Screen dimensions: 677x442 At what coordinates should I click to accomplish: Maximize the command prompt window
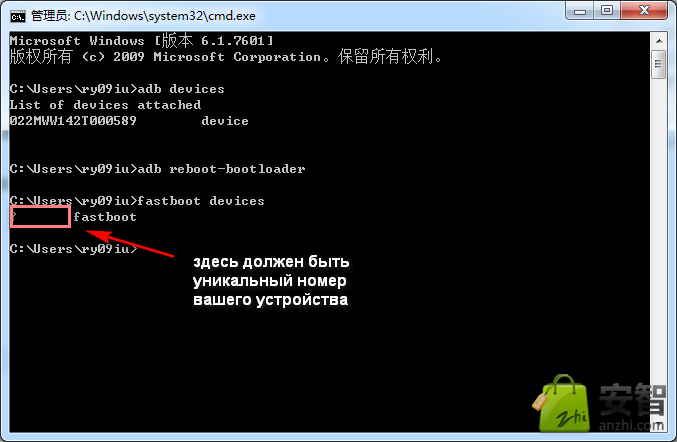607,11
